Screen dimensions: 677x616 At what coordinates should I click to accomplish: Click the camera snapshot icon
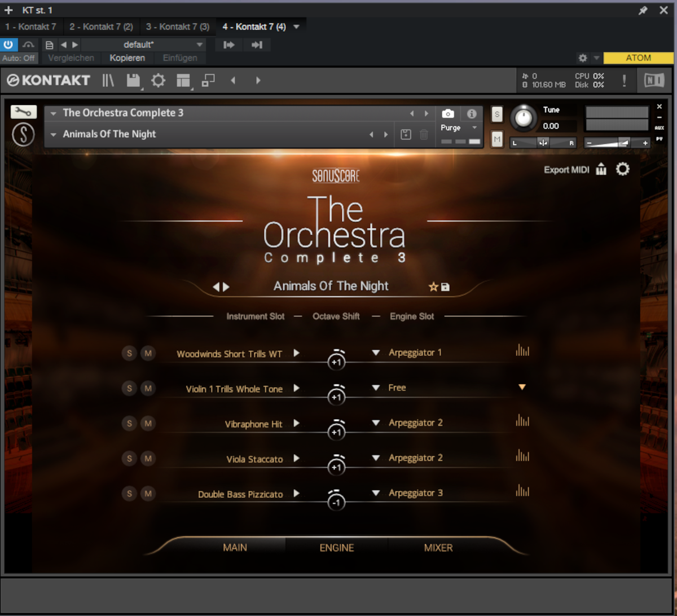pyautogui.click(x=448, y=114)
